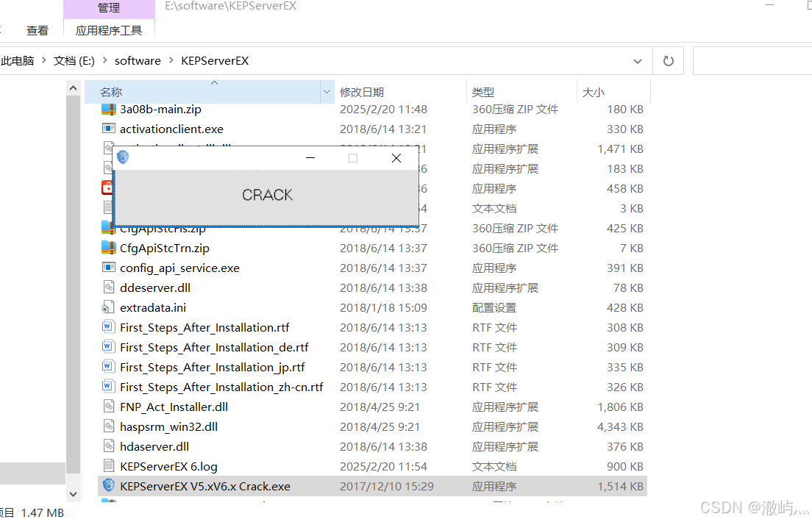This screenshot has height=522, width=812.
Task: Click the KEPServerEX Crack.exe shield icon
Action: coord(108,486)
